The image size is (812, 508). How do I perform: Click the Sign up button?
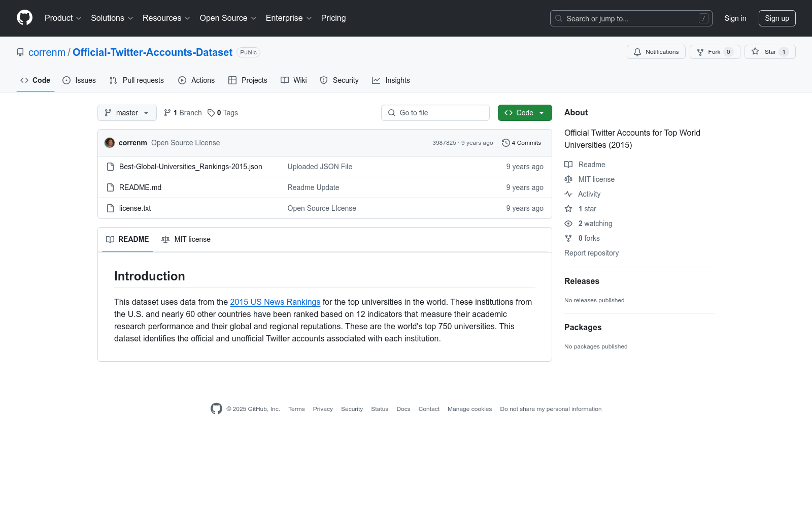777,18
